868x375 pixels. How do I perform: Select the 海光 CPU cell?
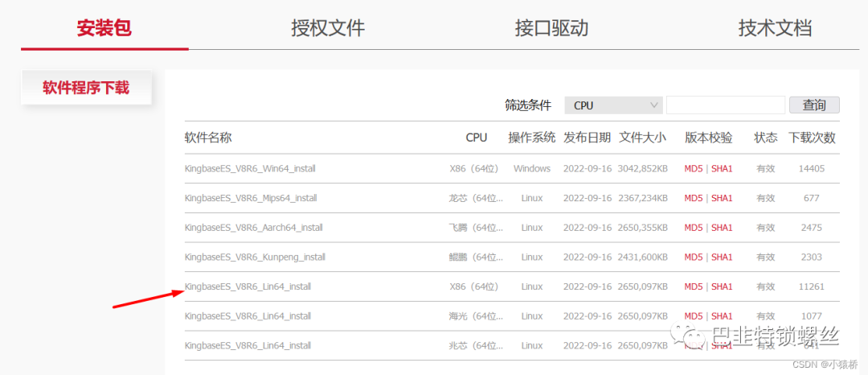click(476, 316)
